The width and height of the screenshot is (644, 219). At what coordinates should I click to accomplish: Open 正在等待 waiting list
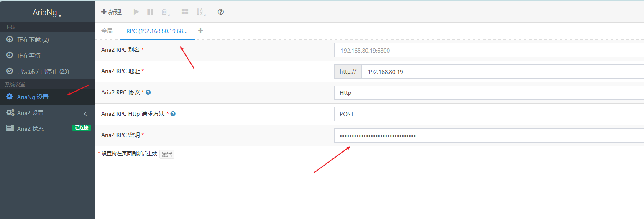tap(47, 56)
